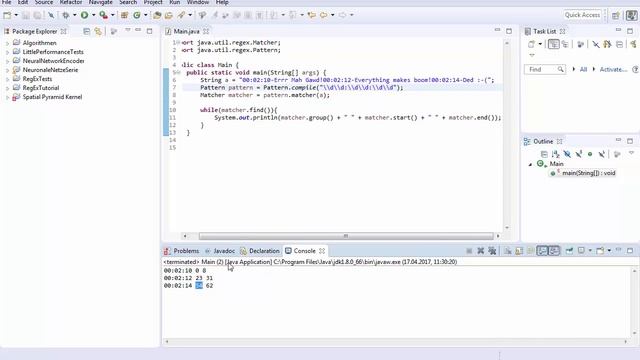
Task: Open dropdown arrow next to Debug button
Action: (74, 15)
